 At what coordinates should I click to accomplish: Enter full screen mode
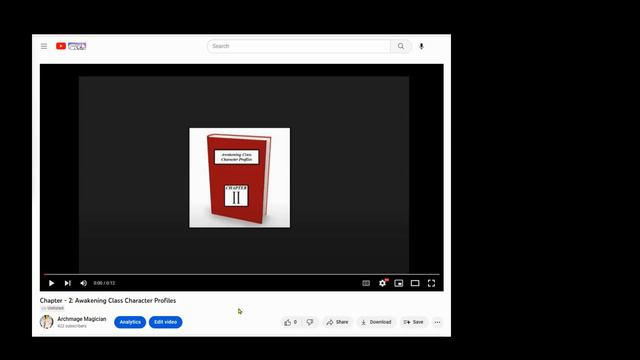point(431,283)
